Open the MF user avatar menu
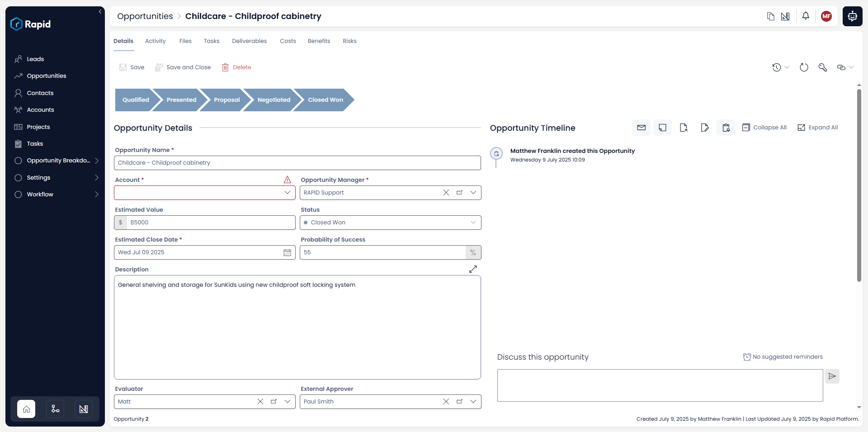 click(826, 16)
